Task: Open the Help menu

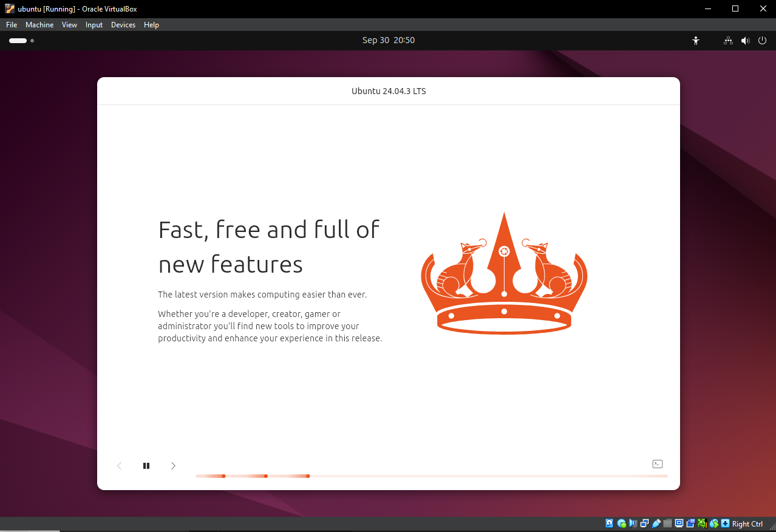Action: (151, 25)
